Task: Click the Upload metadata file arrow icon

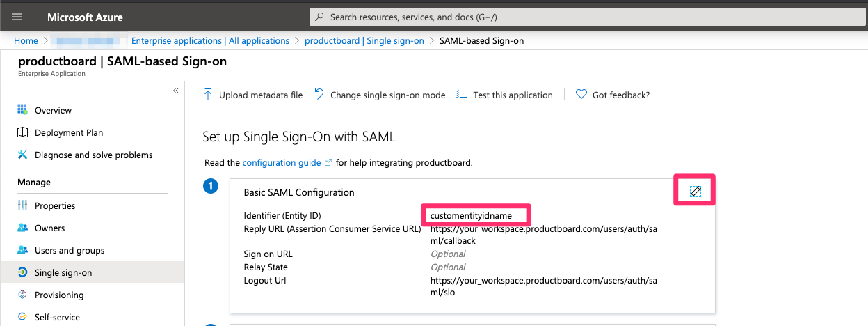Action: 208,95
